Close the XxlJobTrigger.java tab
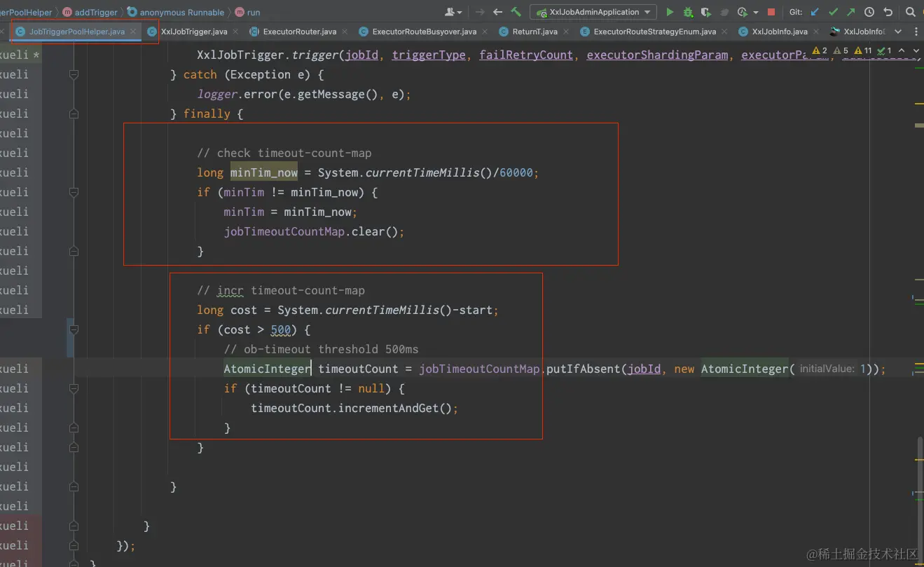 (235, 32)
